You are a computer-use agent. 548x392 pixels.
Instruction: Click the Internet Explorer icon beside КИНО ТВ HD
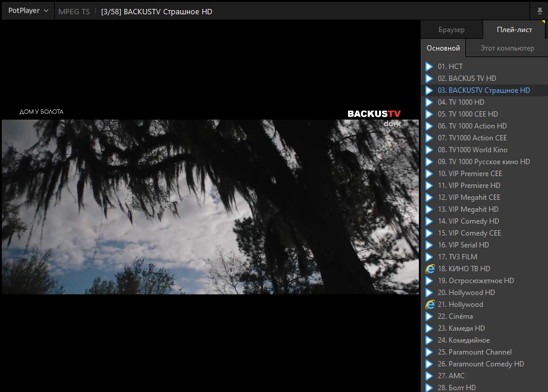pyautogui.click(x=430, y=269)
